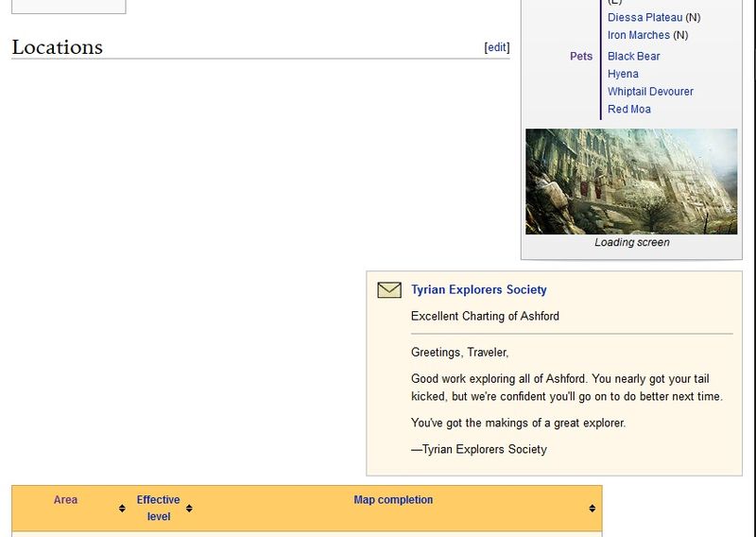This screenshot has height=537, width=756.
Task: Sort table by Area column arrows
Action: (x=122, y=508)
